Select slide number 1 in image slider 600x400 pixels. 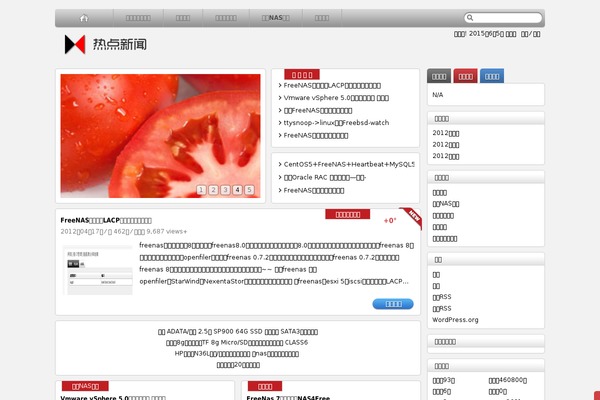[x=201, y=189]
